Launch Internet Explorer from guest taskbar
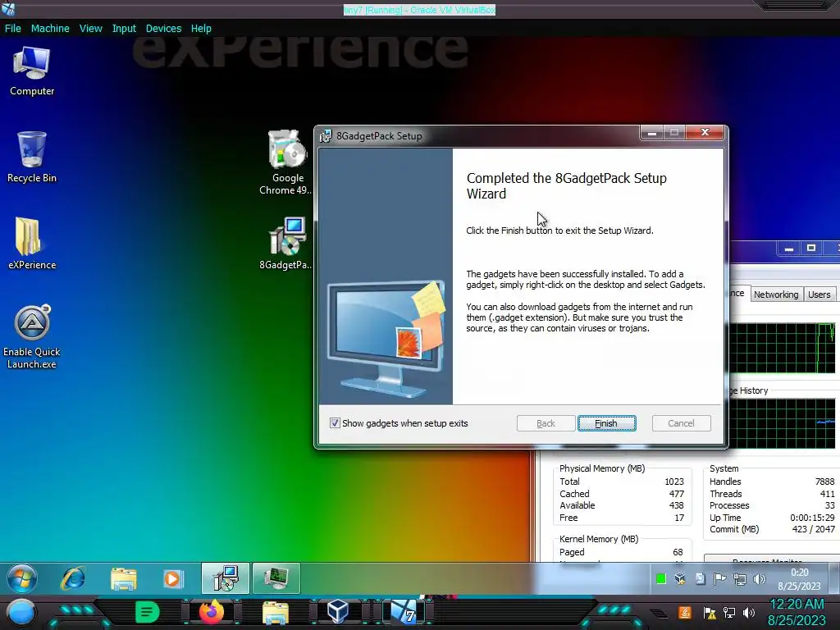 [x=73, y=578]
